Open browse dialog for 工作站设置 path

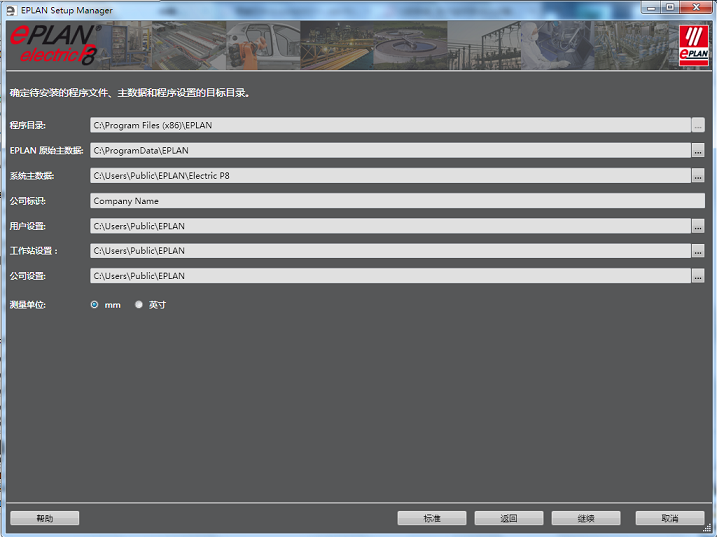click(x=698, y=251)
